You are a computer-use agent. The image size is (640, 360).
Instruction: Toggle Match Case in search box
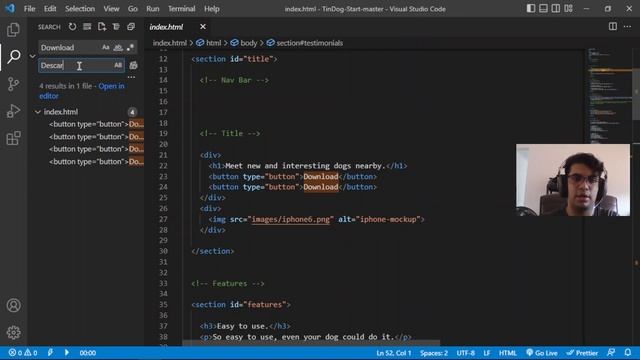(x=106, y=47)
